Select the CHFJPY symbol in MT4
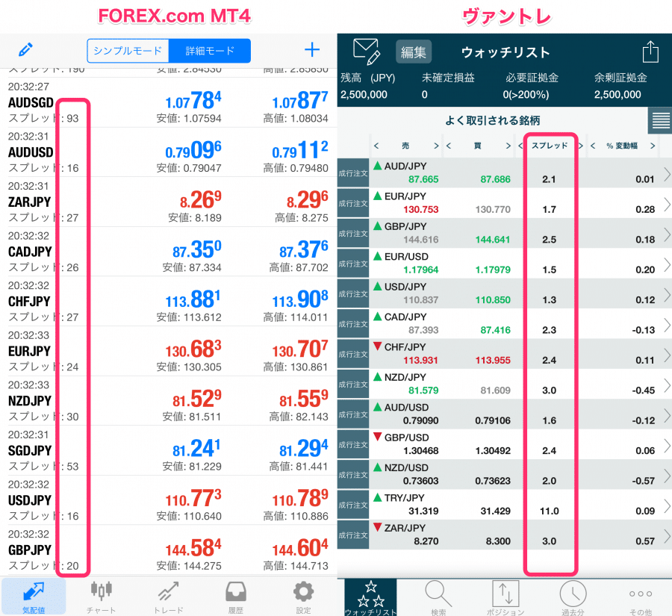The image size is (672, 616). click(x=30, y=302)
